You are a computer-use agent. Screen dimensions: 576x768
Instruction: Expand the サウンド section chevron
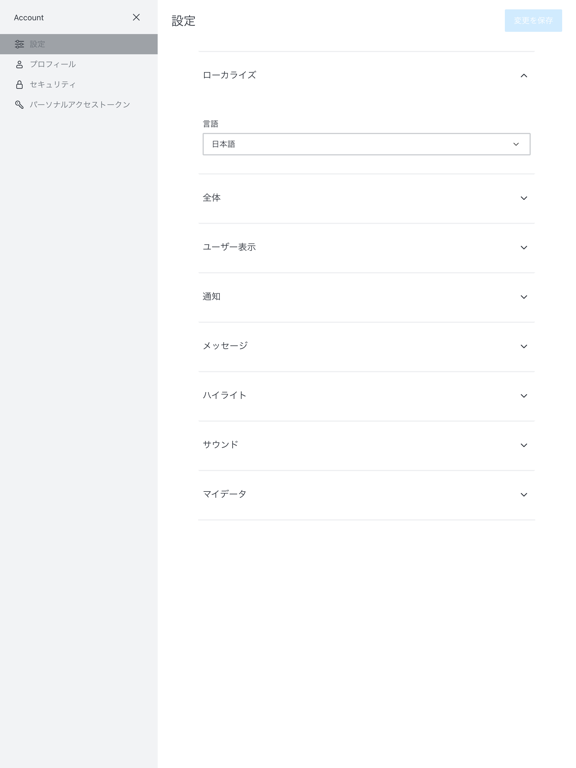(x=524, y=445)
